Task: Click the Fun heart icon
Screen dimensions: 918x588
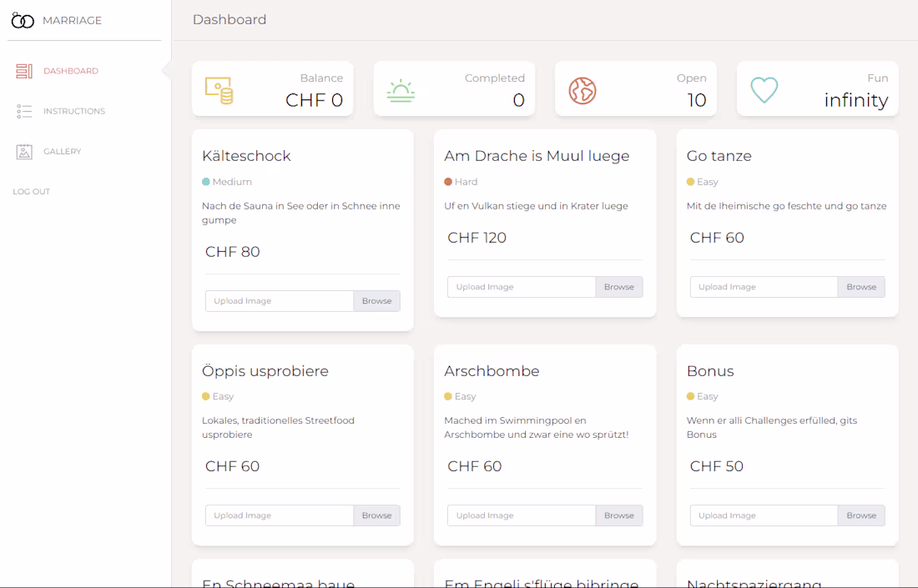Action: coord(764,90)
